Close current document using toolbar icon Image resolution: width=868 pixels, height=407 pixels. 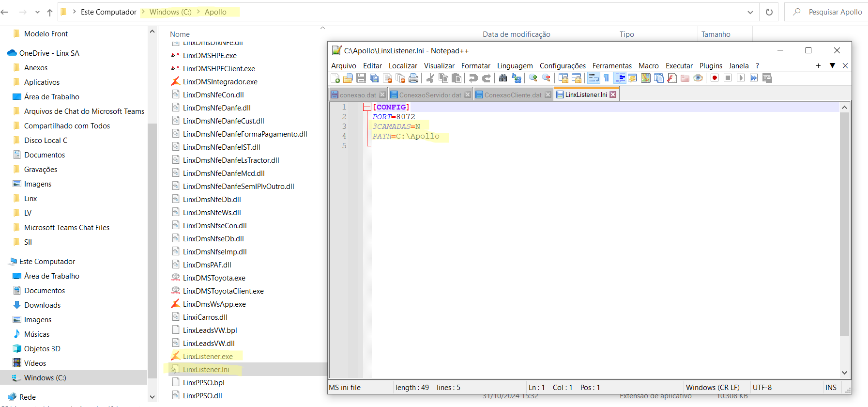point(387,78)
